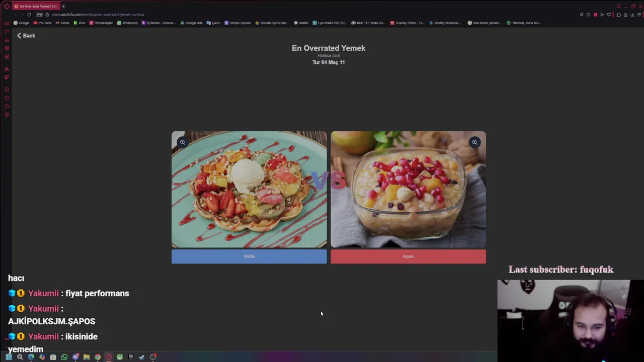
Task: Launch Microsoft Edge from taskbar
Action: tap(31, 357)
